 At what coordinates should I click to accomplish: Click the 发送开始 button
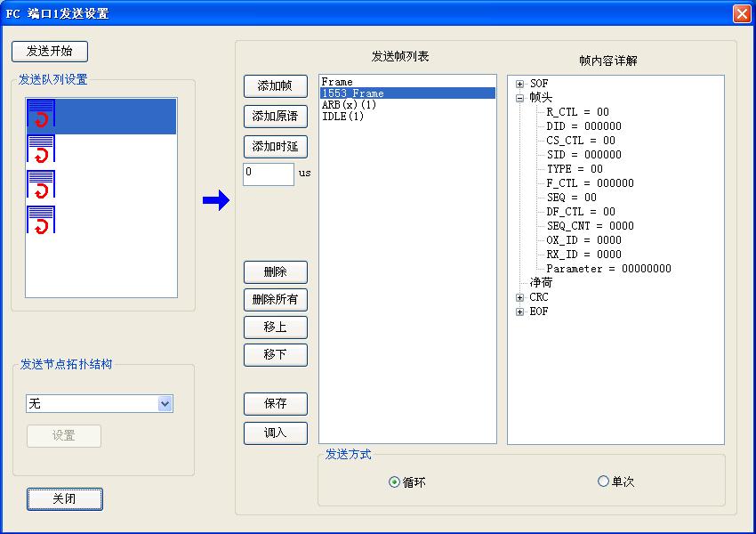pyautogui.click(x=50, y=51)
